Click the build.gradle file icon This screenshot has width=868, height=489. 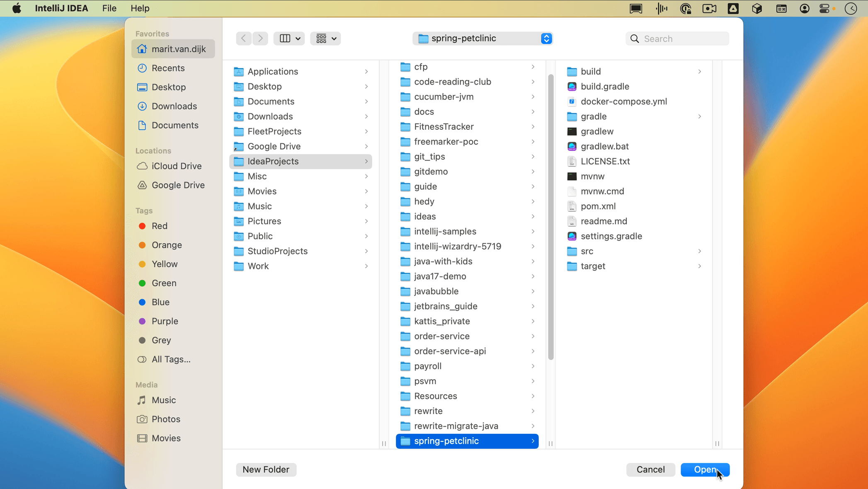click(572, 86)
